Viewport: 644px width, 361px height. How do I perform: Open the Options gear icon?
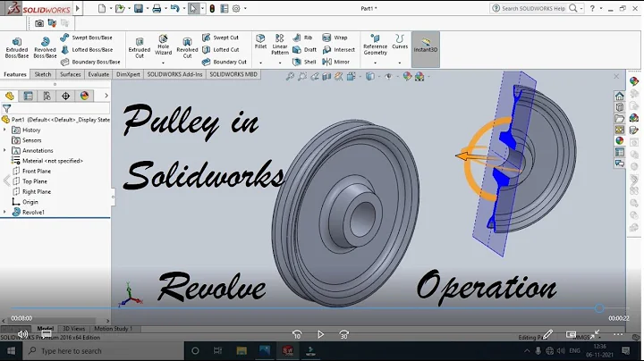[x=236, y=8]
